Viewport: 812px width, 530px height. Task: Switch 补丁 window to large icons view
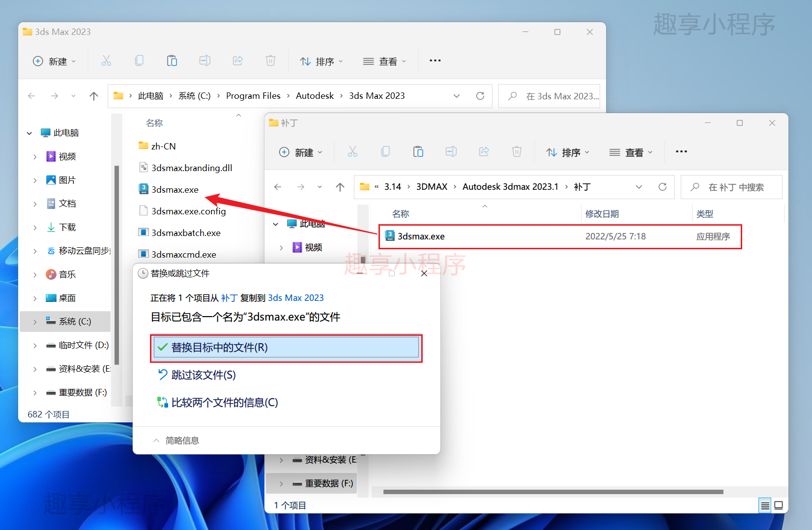(779, 505)
